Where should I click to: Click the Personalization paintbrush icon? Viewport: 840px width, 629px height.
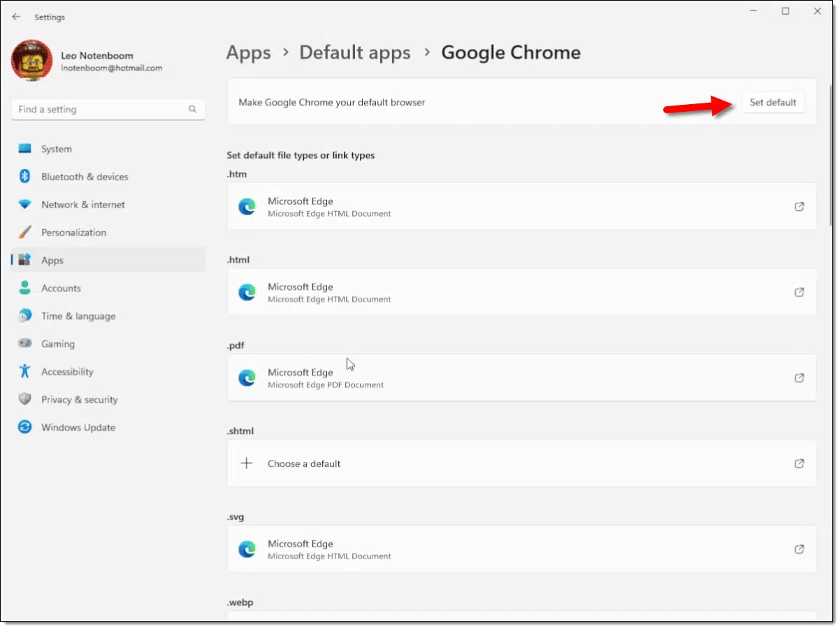click(x=25, y=232)
